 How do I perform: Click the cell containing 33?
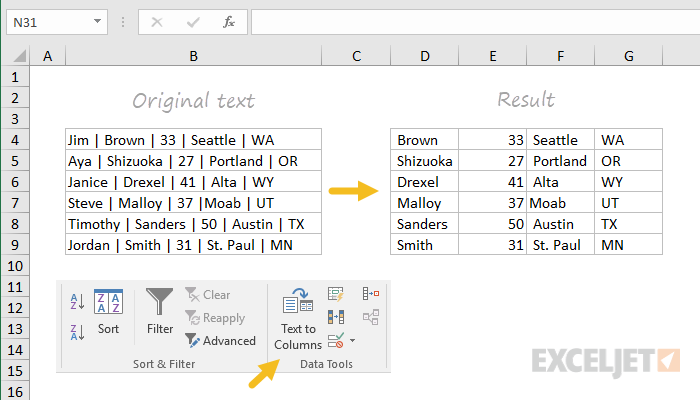492,140
